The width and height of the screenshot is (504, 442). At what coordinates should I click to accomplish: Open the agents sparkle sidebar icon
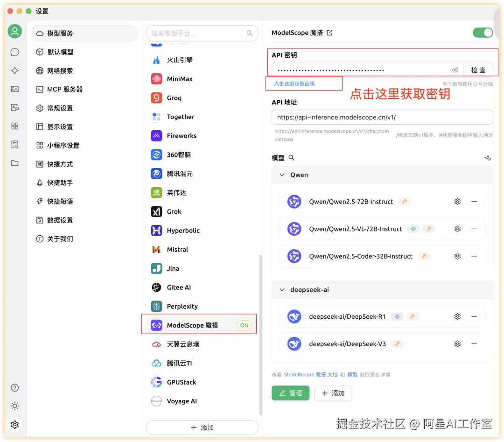click(15, 70)
